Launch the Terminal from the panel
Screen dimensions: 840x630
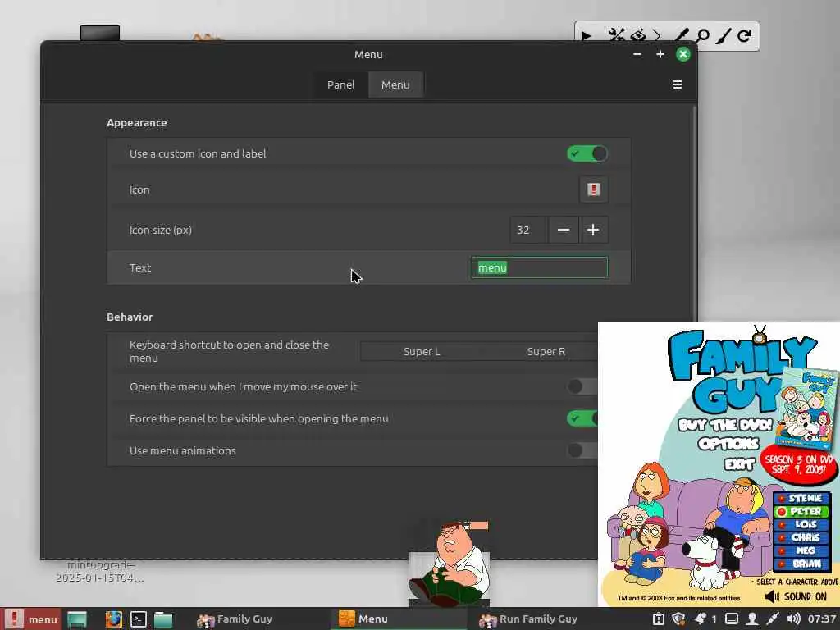click(138, 619)
